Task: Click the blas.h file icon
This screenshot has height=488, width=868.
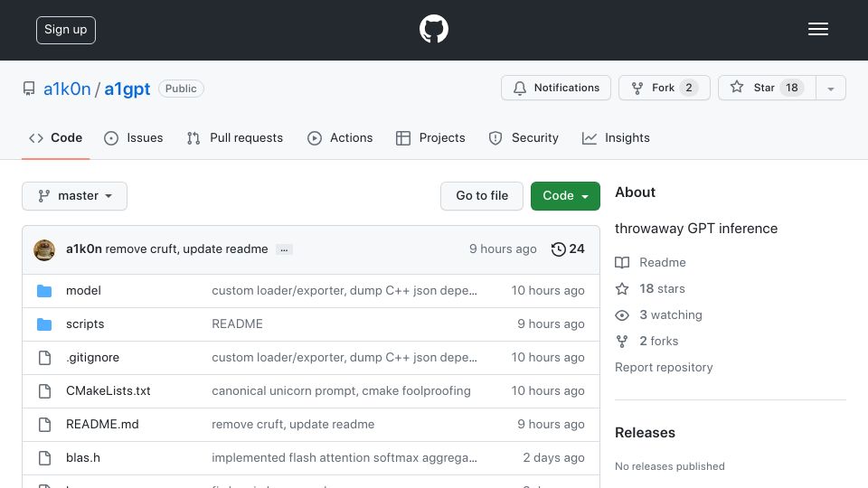Action: (x=44, y=458)
